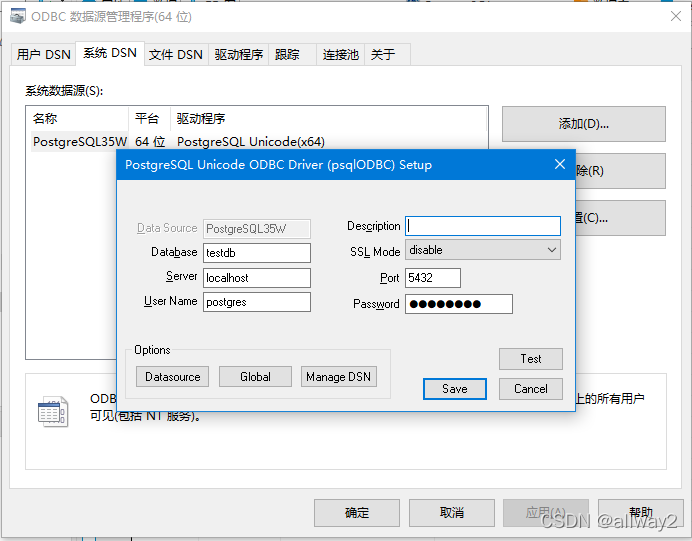Click the Port field showing 5432
This screenshot has width=692, height=541.
[433, 278]
